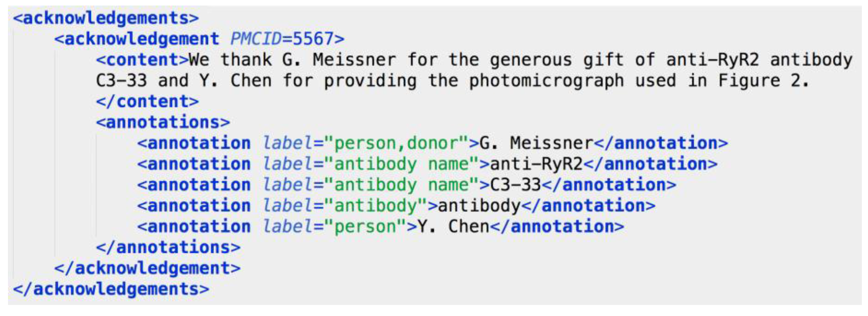Click 'Figure 2.' in the content text

point(763,81)
